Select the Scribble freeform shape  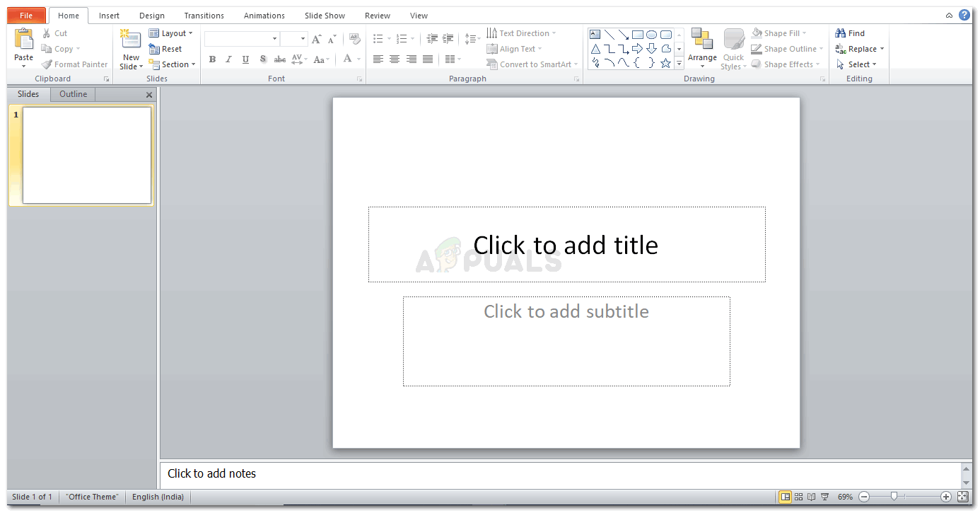pos(595,63)
